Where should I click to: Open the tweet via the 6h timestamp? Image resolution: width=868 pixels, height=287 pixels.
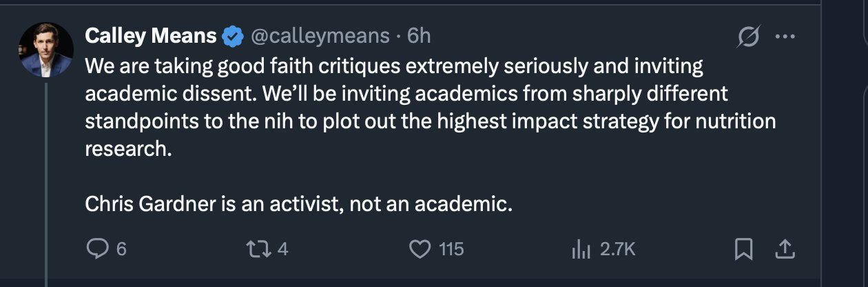pyautogui.click(x=419, y=35)
